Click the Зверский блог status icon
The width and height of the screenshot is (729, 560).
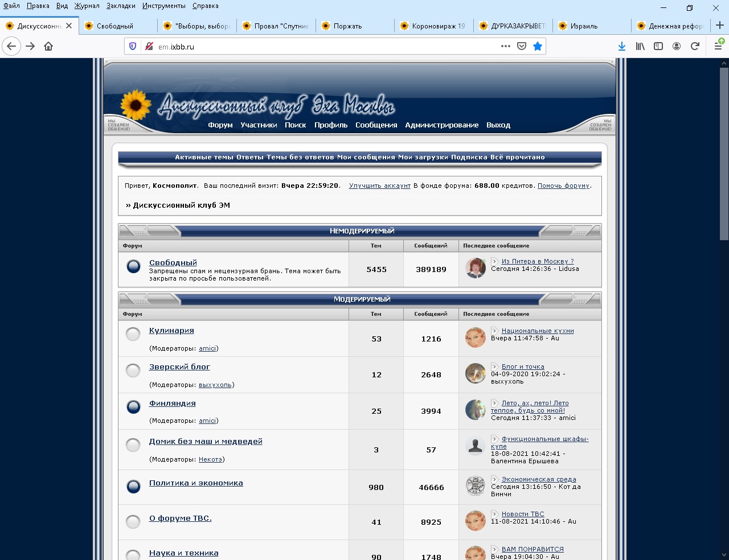click(x=133, y=370)
